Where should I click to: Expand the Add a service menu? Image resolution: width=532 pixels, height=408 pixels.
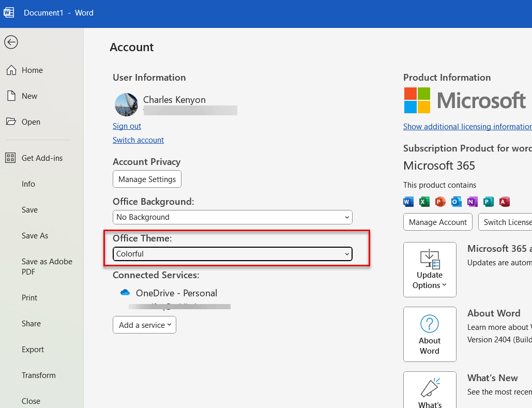pyautogui.click(x=145, y=325)
